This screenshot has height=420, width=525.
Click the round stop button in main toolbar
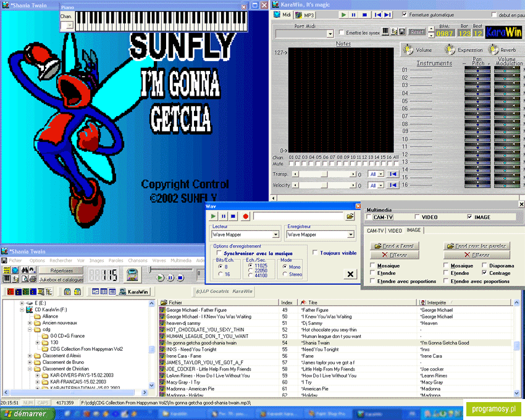click(180, 278)
